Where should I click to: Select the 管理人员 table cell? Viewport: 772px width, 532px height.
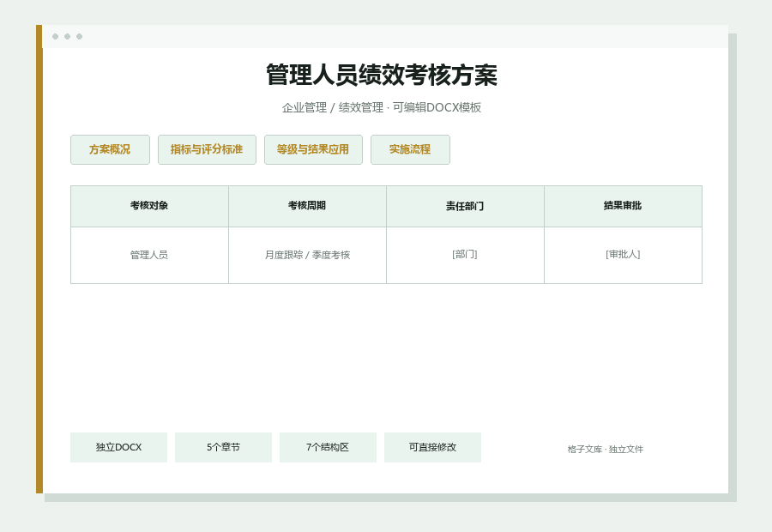pyautogui.click(x=149, y=255)
